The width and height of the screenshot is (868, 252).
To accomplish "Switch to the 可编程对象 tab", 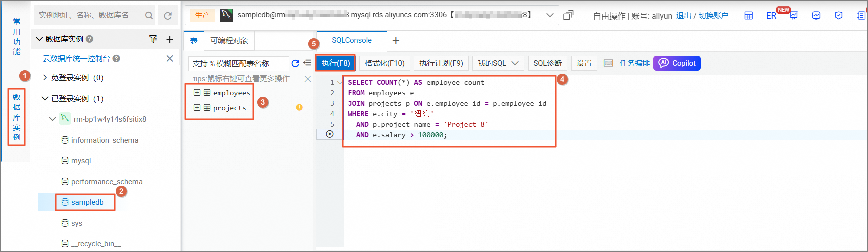I will pyautogui.click(x=229, y=41).
